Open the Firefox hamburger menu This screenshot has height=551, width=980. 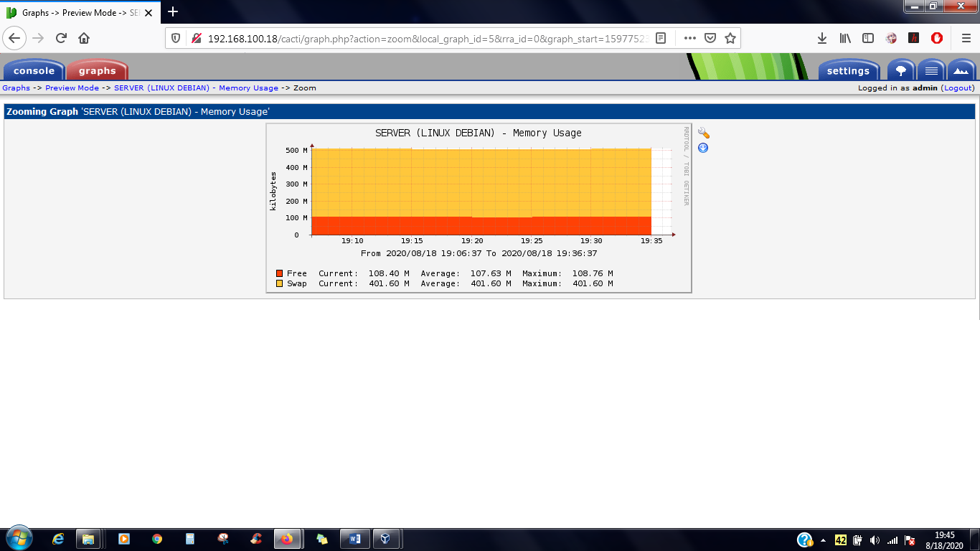click(x=966, y=38)
